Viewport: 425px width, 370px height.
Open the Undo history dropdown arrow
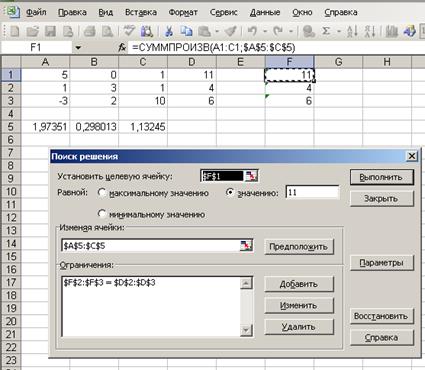point(265,32)
